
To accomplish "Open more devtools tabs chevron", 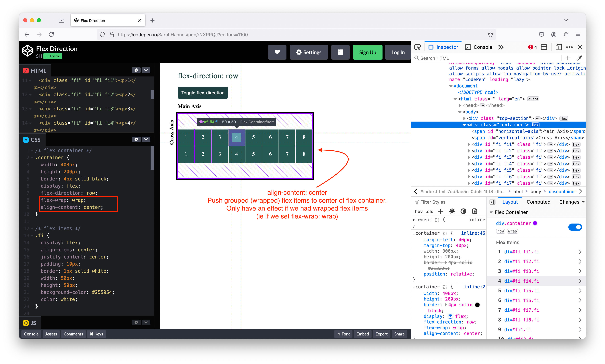I will [501, 47].
